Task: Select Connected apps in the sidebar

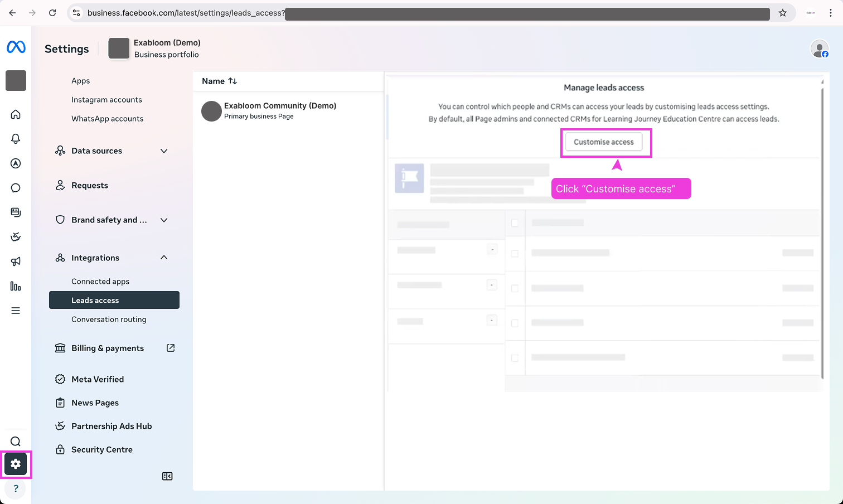Action: [x=100, y=281]
